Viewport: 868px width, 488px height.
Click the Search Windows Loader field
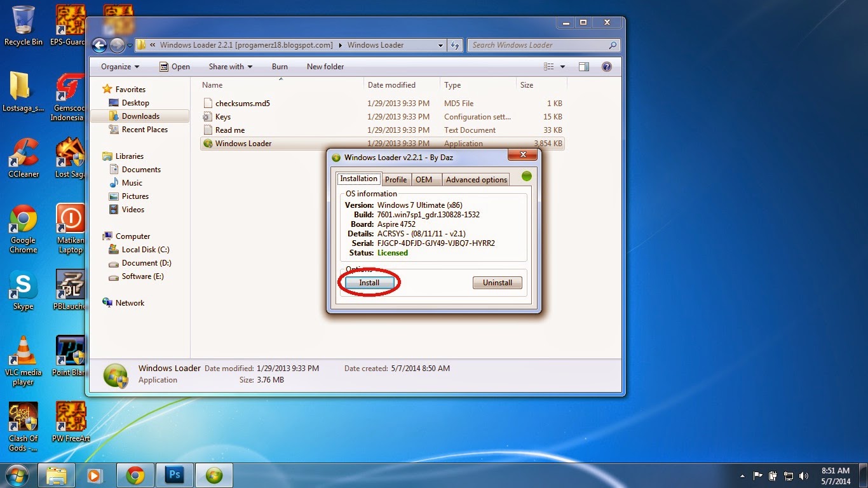pos(545,45)
